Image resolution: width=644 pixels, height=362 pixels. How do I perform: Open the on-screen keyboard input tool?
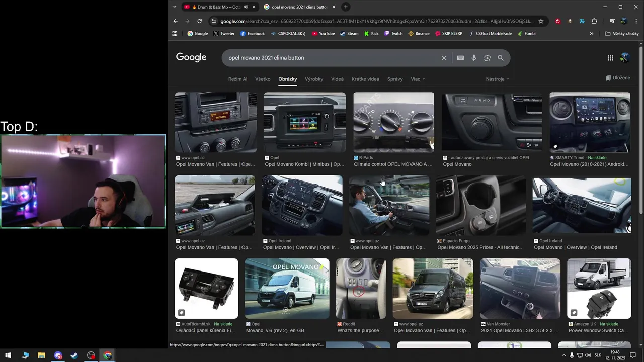click(x=460, y=58)
